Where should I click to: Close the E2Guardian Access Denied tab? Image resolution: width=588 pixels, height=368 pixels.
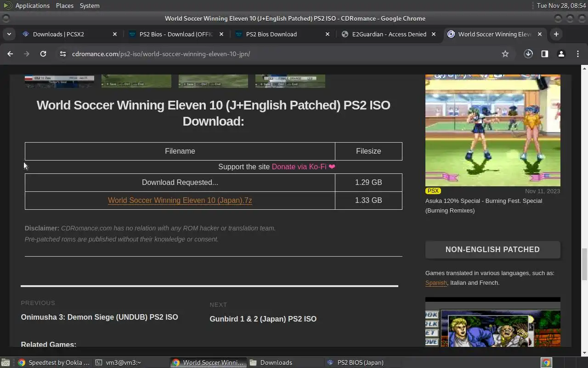434,34
